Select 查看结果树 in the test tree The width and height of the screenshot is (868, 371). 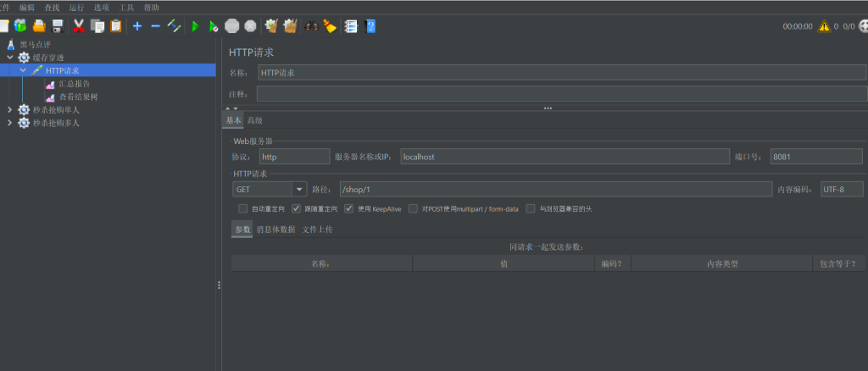[77, 97]
